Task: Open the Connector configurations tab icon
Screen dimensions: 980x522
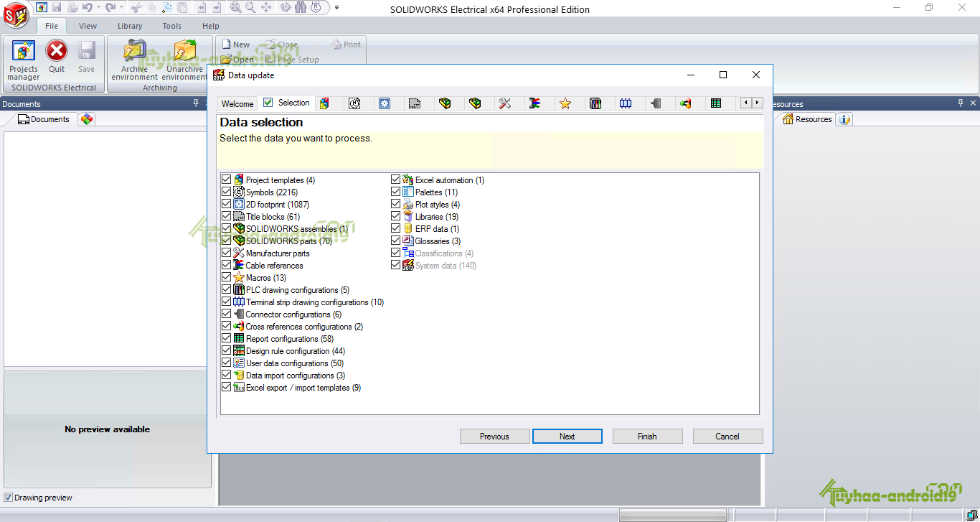Action: [x=656, y=103]
